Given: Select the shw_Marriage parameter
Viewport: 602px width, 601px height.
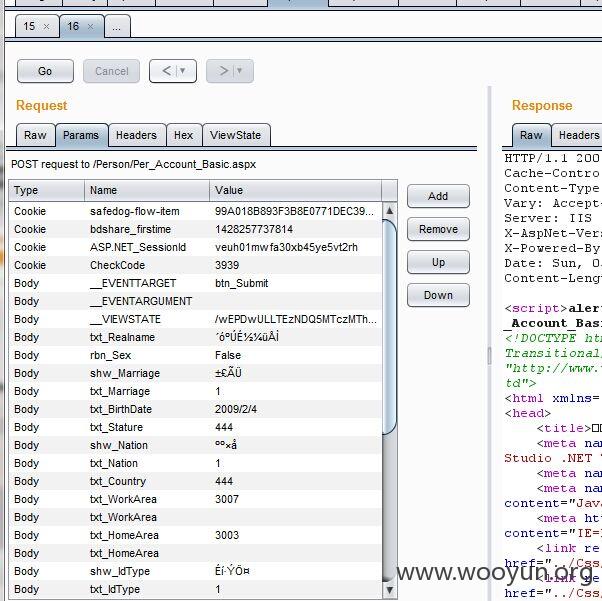Looking at the screenshot, I should point(195,374).
